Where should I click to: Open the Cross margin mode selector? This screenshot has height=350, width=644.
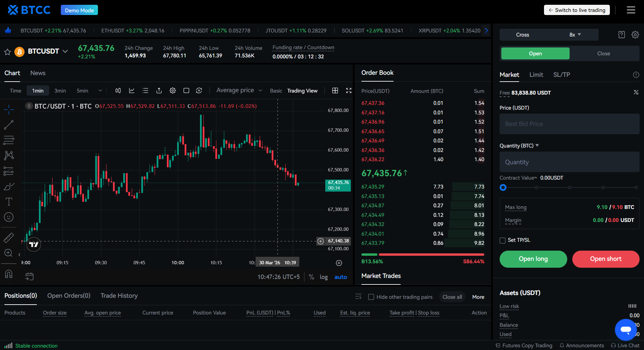pos(523,35)
